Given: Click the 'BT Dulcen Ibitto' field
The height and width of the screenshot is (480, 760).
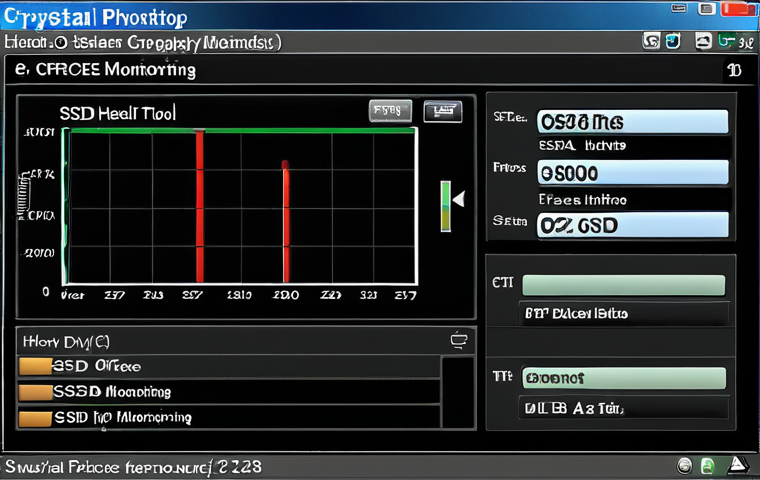Looking at the screenshot, I should click(624, 314).
